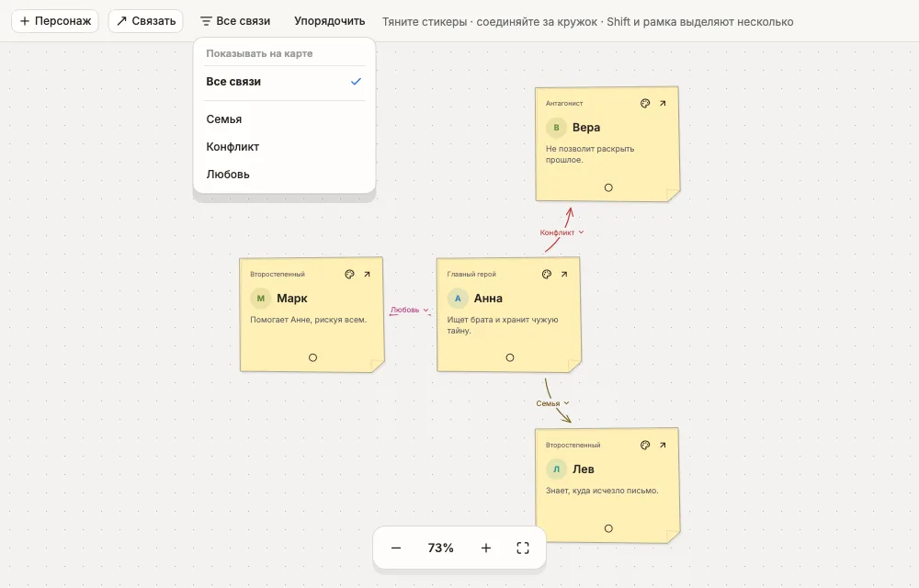Screen dimensions: 919x588
Task: Select the checked Все связи option
Action: [x=284, y=82]
